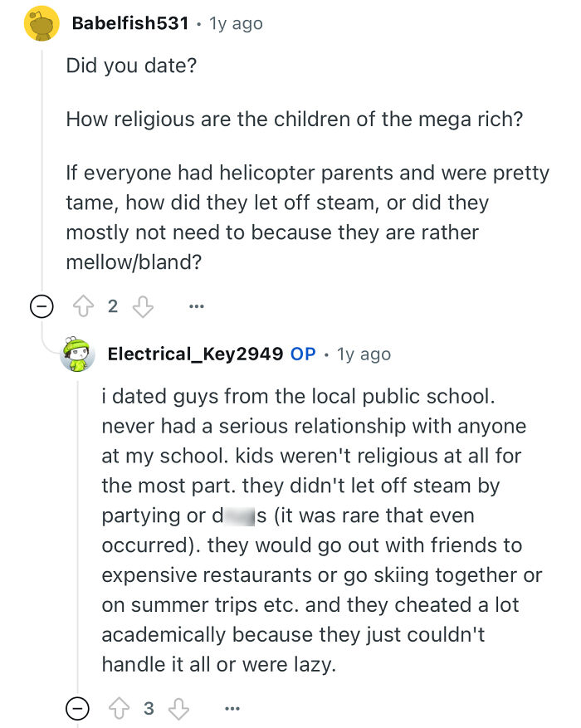Click the '1y ago' timestamp on Babelfish531's comment
This screenshot has width=581, height=728.
[235, 23]
